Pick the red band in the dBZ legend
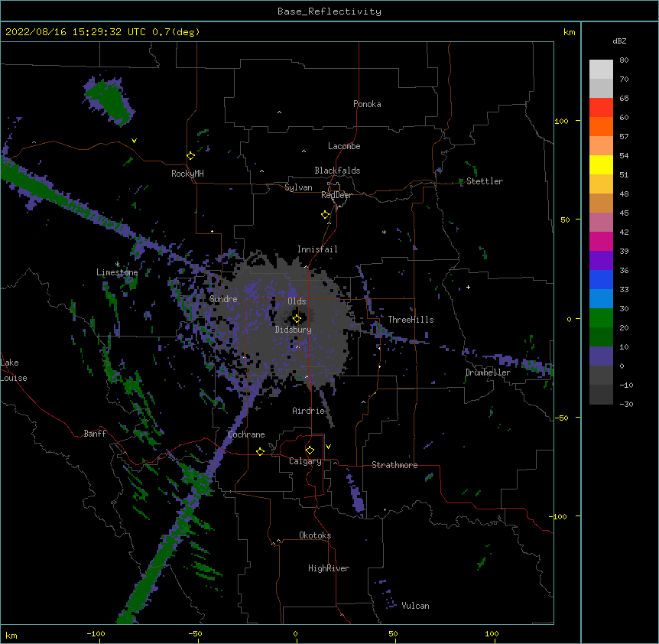The width and height of the screenshot is (659, 644). pos(601,108)
